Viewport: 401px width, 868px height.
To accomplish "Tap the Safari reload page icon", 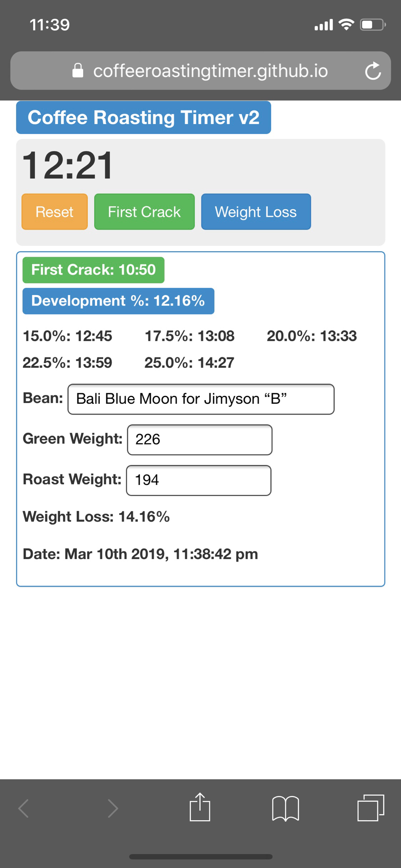I will tap(373, 71).
